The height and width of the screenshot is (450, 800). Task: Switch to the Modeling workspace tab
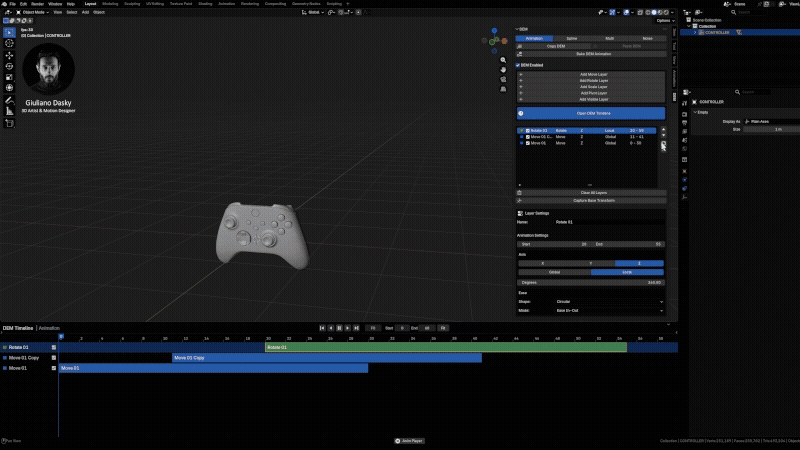pyautogui.click(x=110, y=4)
